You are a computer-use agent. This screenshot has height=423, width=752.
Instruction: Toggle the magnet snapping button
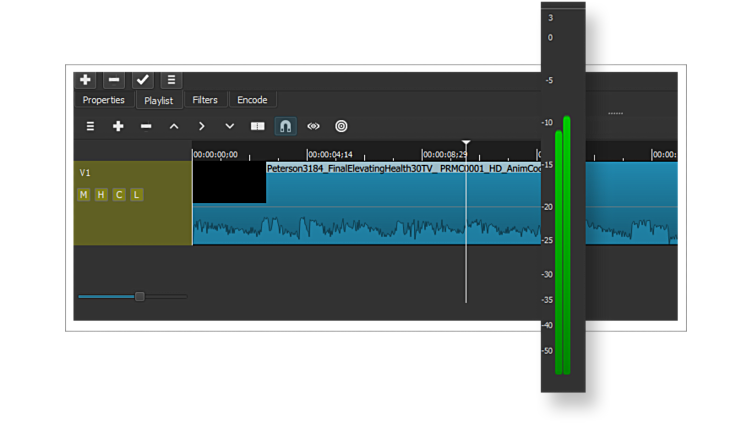(x=285, y=127)
